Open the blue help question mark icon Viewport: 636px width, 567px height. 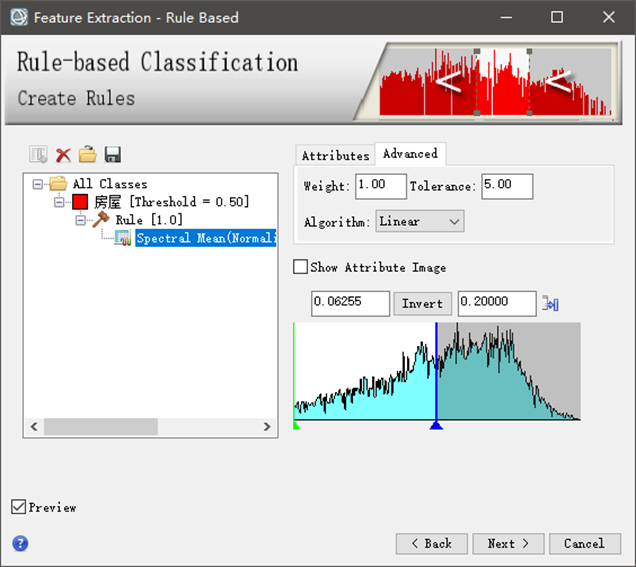point(20,543)
